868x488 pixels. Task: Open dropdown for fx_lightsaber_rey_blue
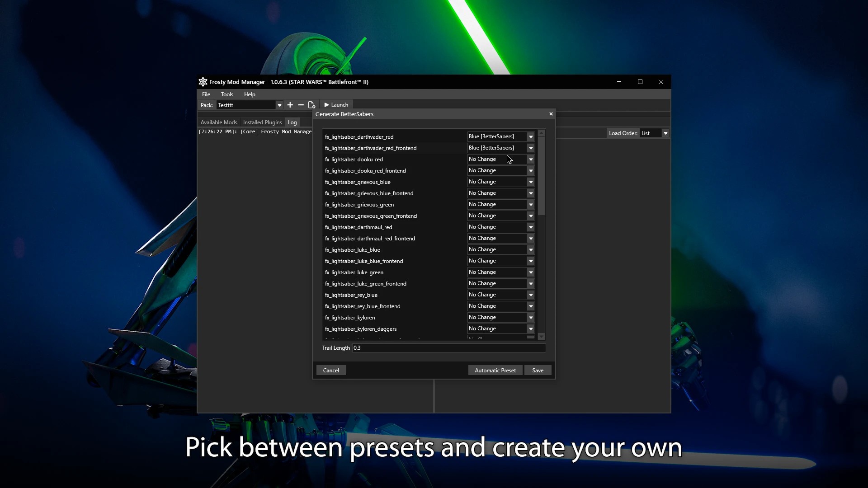pos(501,295)
